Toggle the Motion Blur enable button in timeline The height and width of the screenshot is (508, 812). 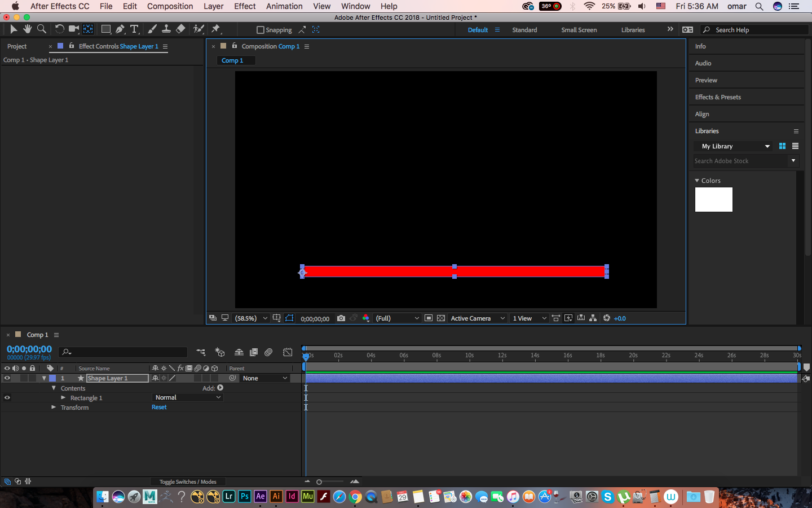point(268,352)
